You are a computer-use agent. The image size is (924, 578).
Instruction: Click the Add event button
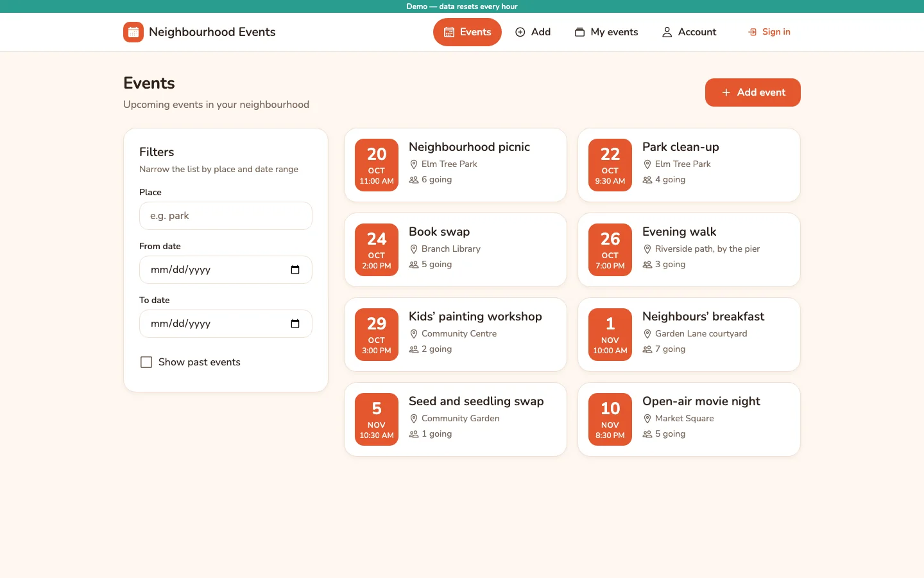click(753, 92)
